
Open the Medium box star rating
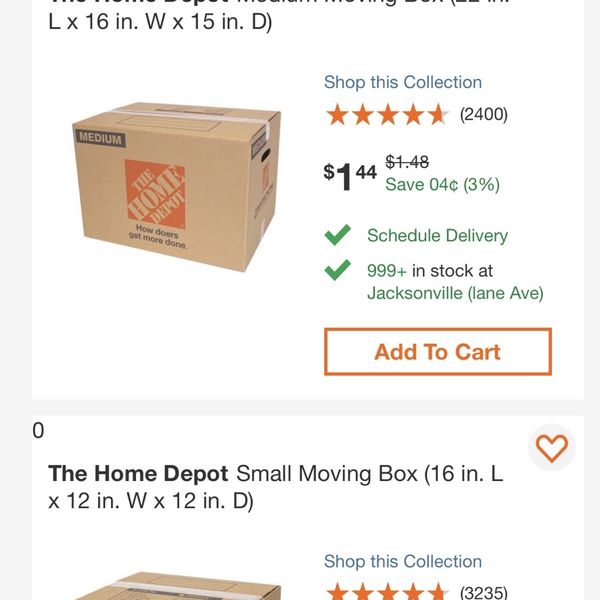(x=387, y=114)
